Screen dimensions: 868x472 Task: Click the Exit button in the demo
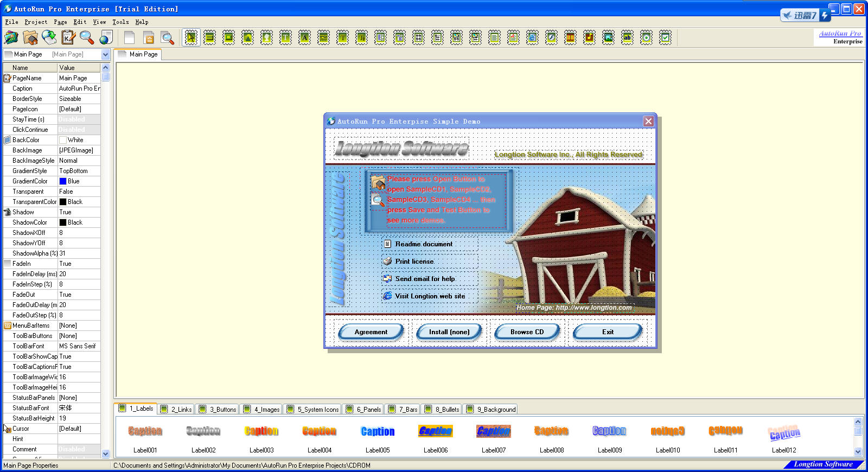(x=608, y=332)
